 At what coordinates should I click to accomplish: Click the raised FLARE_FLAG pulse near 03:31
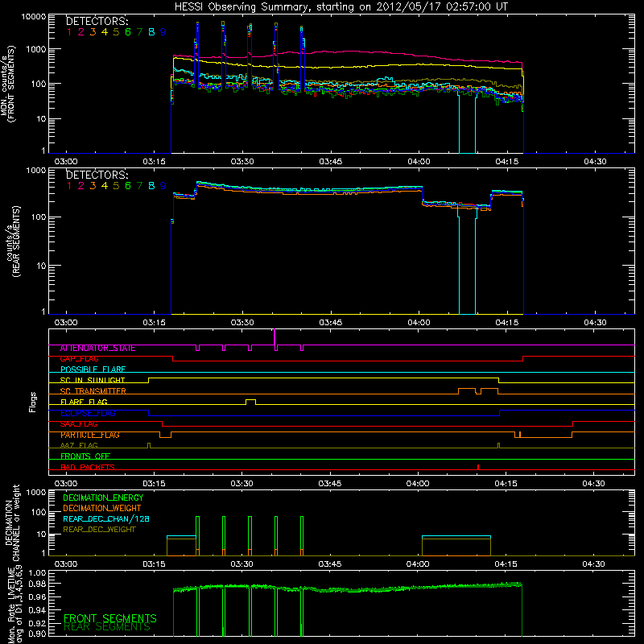pos(250,402)
